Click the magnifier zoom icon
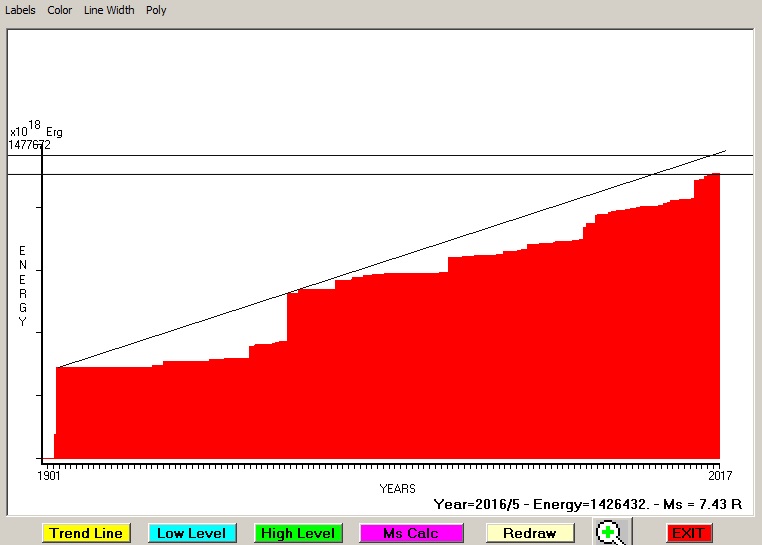 point(608,532)
